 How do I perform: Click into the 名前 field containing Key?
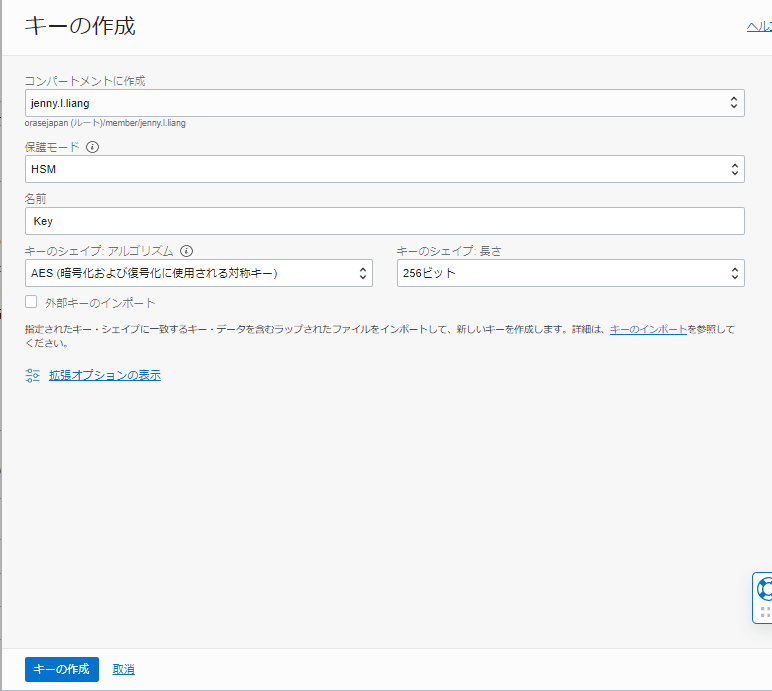[x=385, y=221]
